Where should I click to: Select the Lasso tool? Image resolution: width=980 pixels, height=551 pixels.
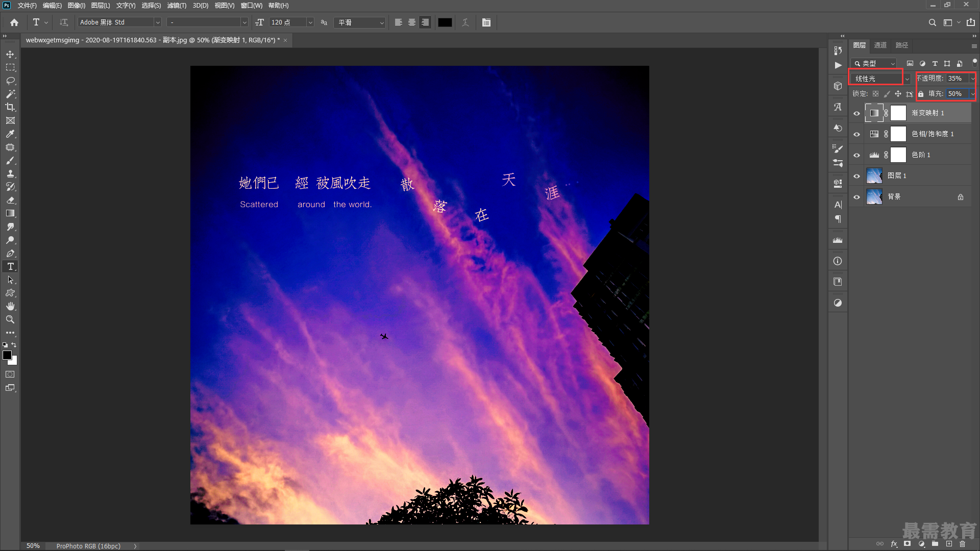click(x=10, y=81)
